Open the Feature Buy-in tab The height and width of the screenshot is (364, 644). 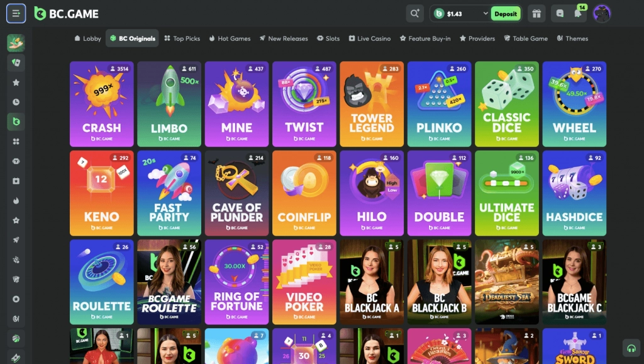pyautogui.click(x=425, y=38)
